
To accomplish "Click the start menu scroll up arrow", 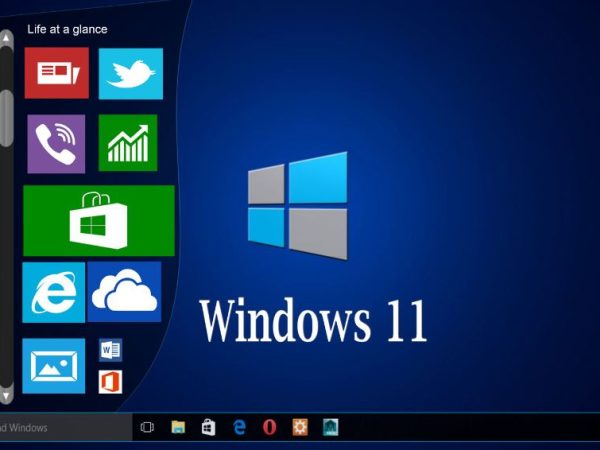I will click(6, 38).
